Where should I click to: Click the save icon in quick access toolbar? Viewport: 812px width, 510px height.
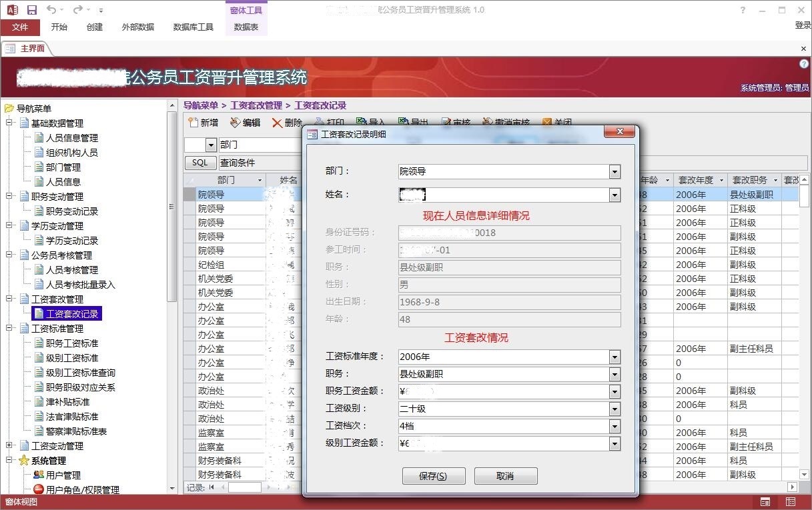click(x=32, y=10)
